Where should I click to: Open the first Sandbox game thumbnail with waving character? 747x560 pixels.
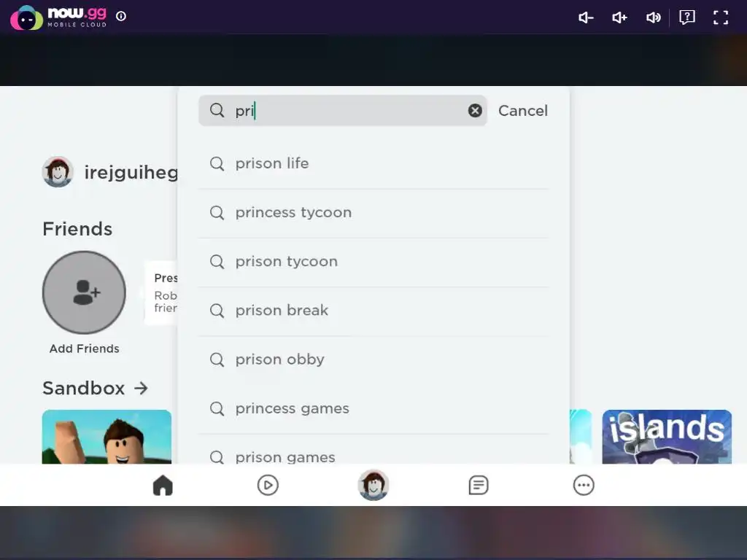coord(107,437)
